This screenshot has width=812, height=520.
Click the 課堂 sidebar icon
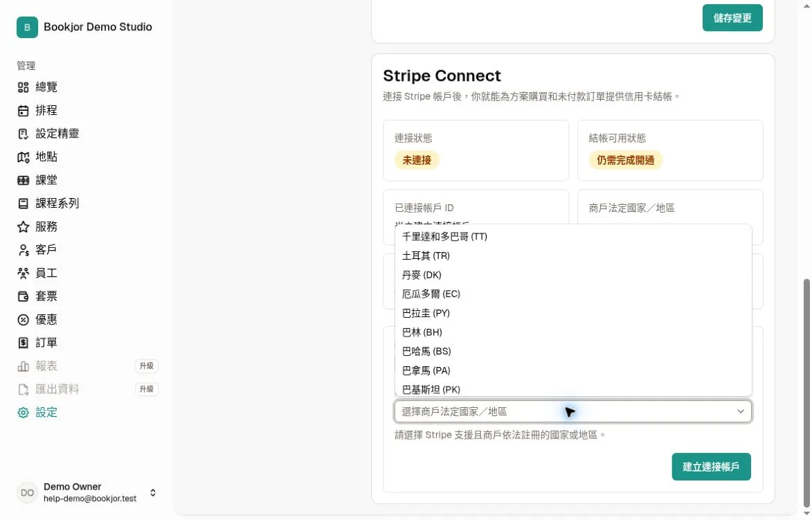[23, 180]
